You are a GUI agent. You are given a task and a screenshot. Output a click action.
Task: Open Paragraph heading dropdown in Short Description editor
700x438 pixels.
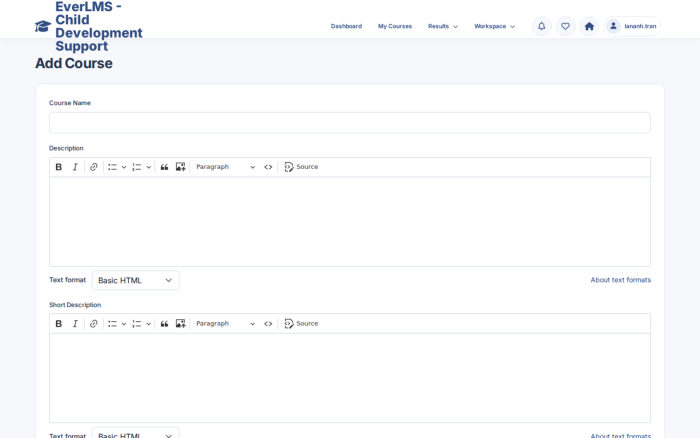225,324
